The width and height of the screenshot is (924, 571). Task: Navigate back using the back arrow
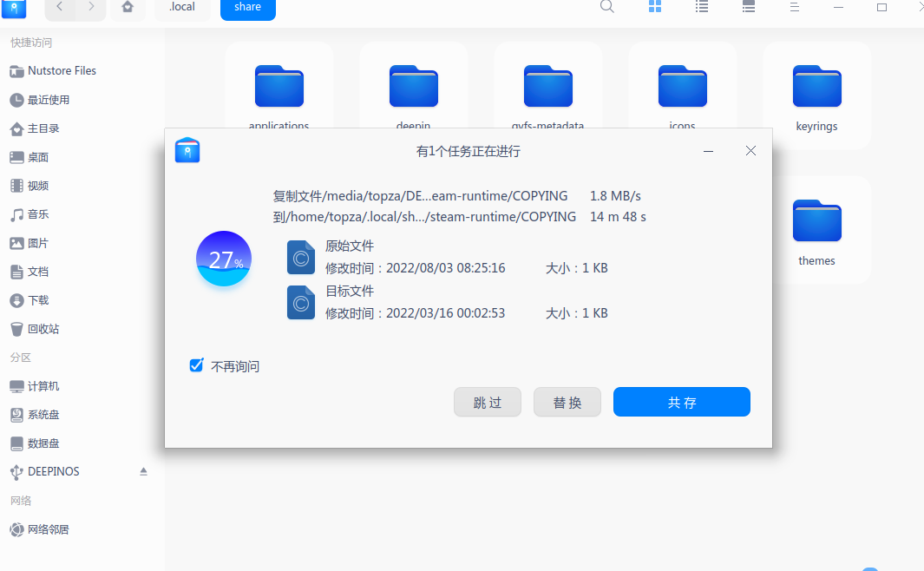click(59, 7)
